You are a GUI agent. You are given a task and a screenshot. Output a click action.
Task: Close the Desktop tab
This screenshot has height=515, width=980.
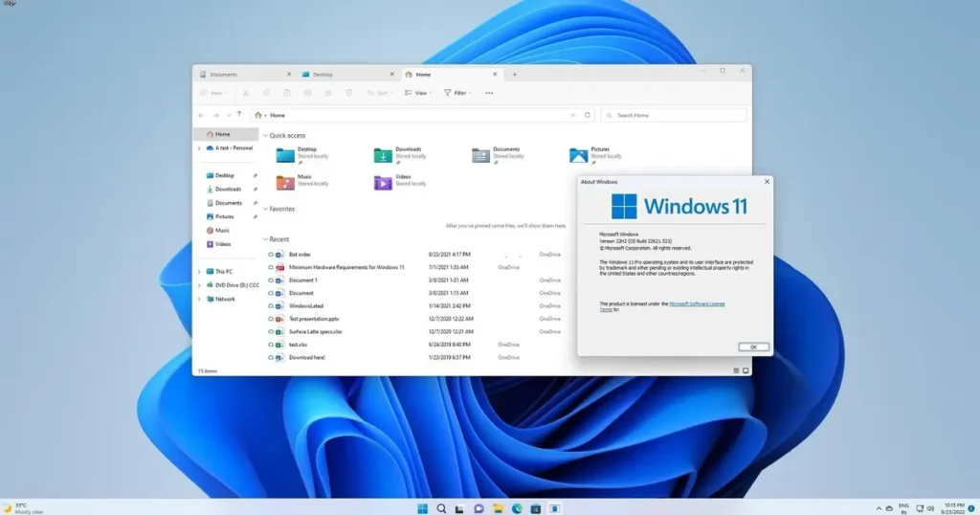[x=391, y=75]
